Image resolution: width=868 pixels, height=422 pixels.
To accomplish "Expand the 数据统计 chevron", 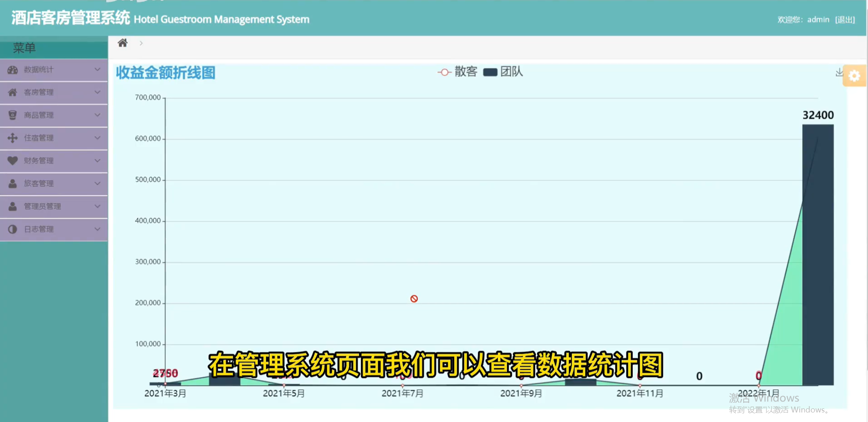I will (97, 69).
